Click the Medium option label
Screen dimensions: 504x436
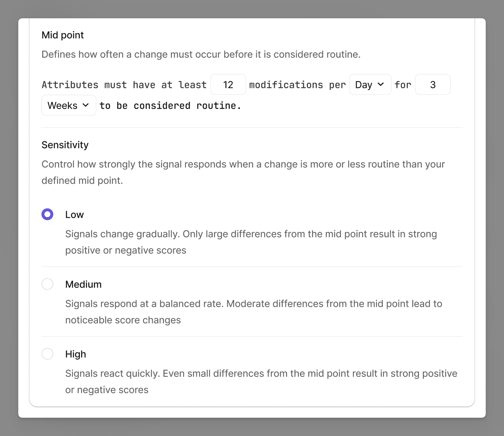click(x=83, y=284)
